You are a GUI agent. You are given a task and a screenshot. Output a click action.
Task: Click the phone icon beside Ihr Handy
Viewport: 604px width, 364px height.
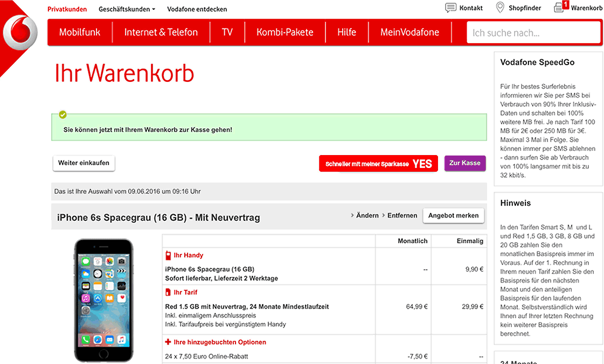tap(168, 255)
